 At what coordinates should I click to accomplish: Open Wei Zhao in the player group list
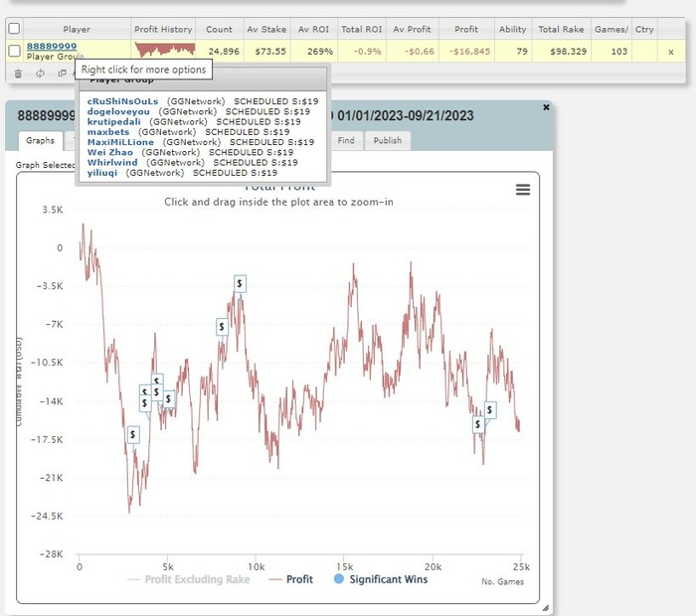tap(110, 153)
